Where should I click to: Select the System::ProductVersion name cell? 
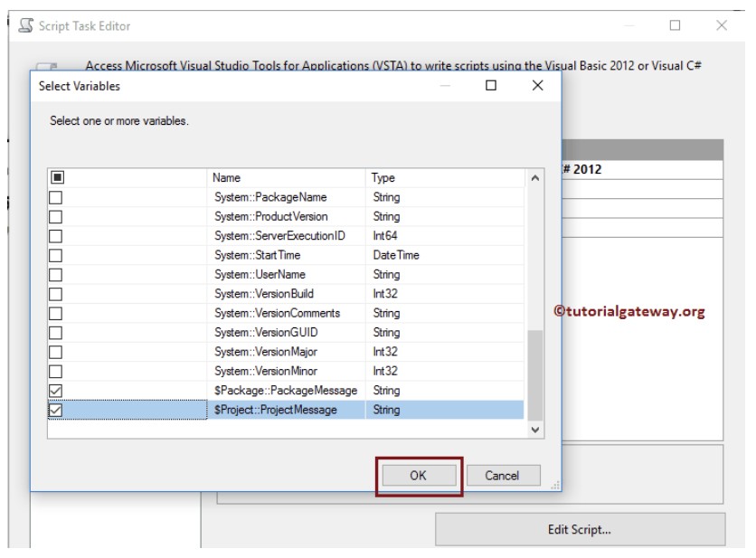pyautogui.click(x=286, y=216)
